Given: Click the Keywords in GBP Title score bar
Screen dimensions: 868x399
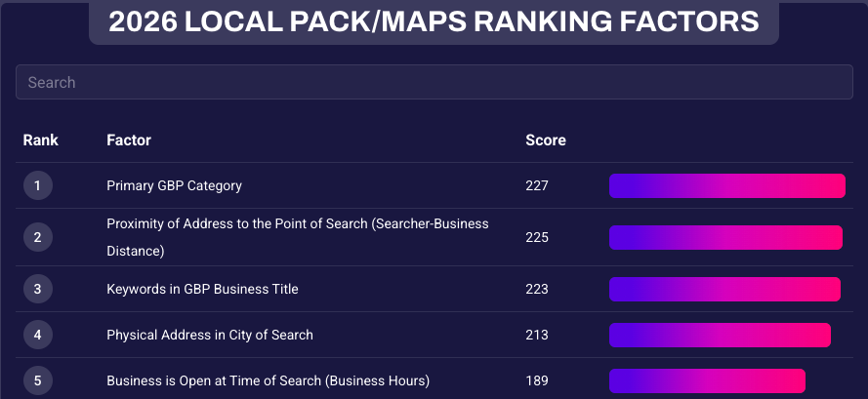Looking at the screenshot, I should [724, 289].
